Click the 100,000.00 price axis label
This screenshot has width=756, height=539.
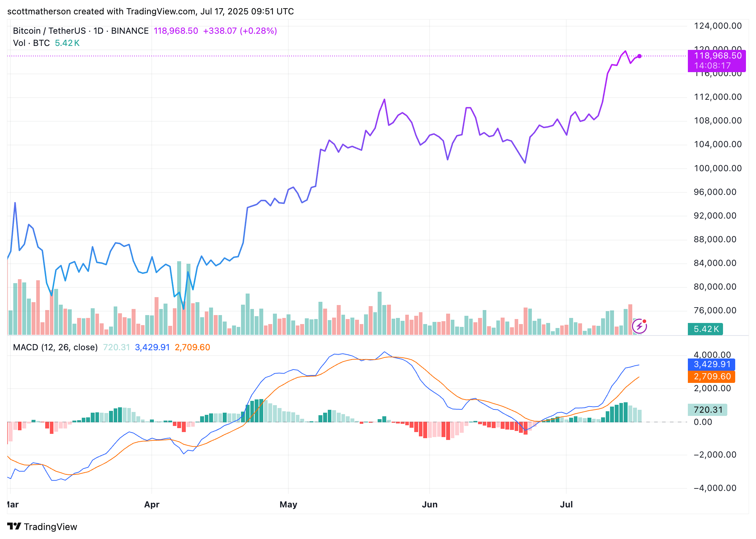[x=718, y=168]
